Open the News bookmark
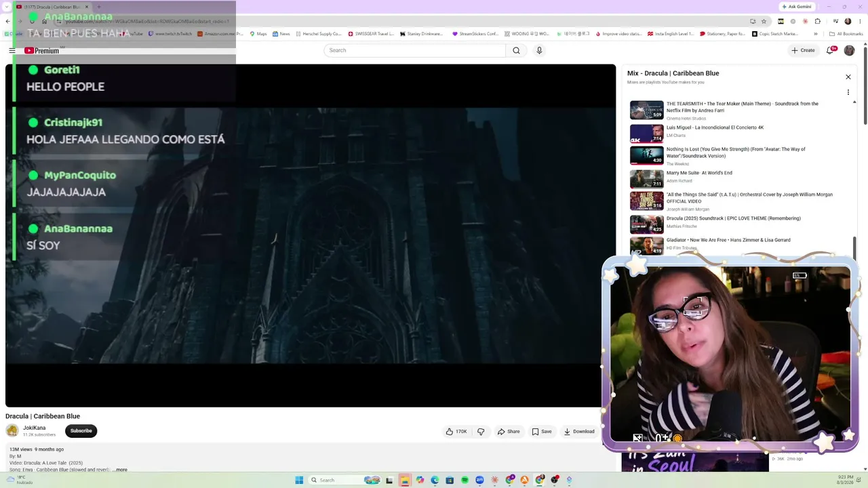Viewport: 868px width, 488px height. pos(281,34)
